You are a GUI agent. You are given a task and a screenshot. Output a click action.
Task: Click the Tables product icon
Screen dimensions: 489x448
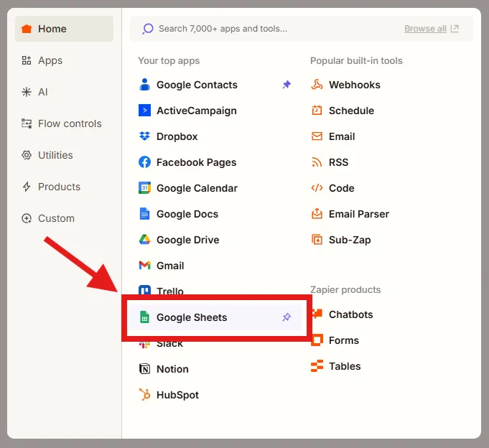317,366
